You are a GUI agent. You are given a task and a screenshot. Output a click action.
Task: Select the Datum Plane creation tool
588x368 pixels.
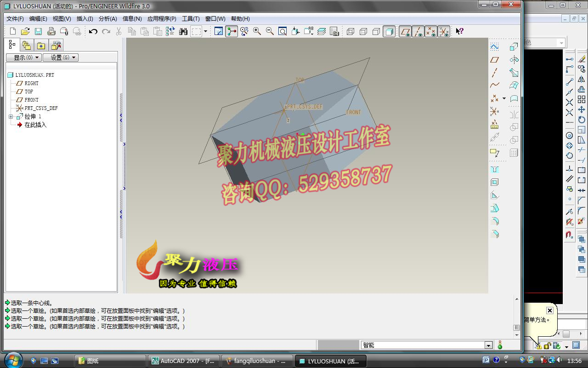pyautogui.click(x=495, y=59)
